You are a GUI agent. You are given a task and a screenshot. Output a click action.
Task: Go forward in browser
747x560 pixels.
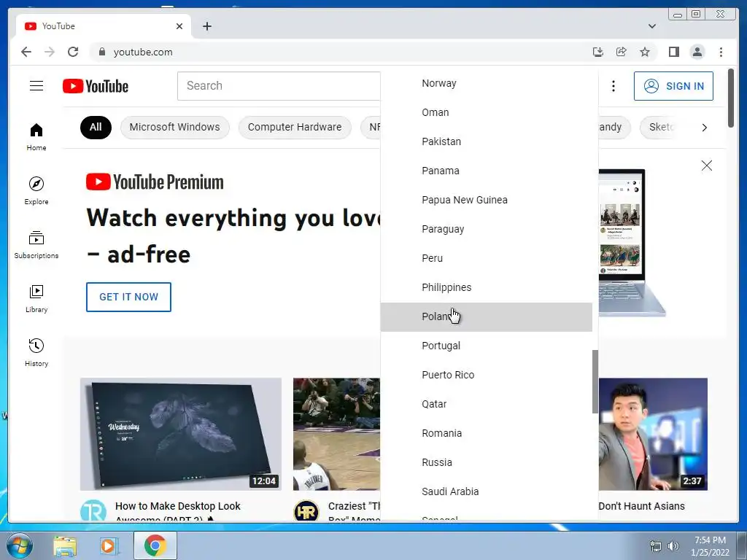pyautogui.click(x=50, y=52)
